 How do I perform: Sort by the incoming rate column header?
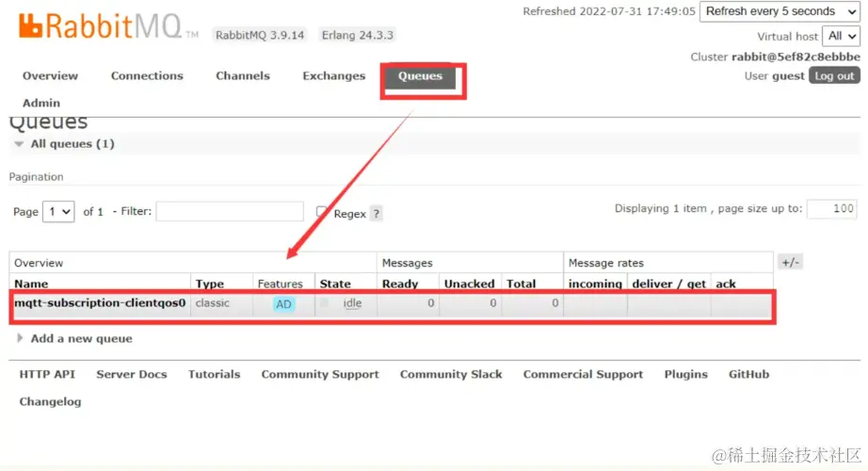pyautogui.click(x=595, y=284)
